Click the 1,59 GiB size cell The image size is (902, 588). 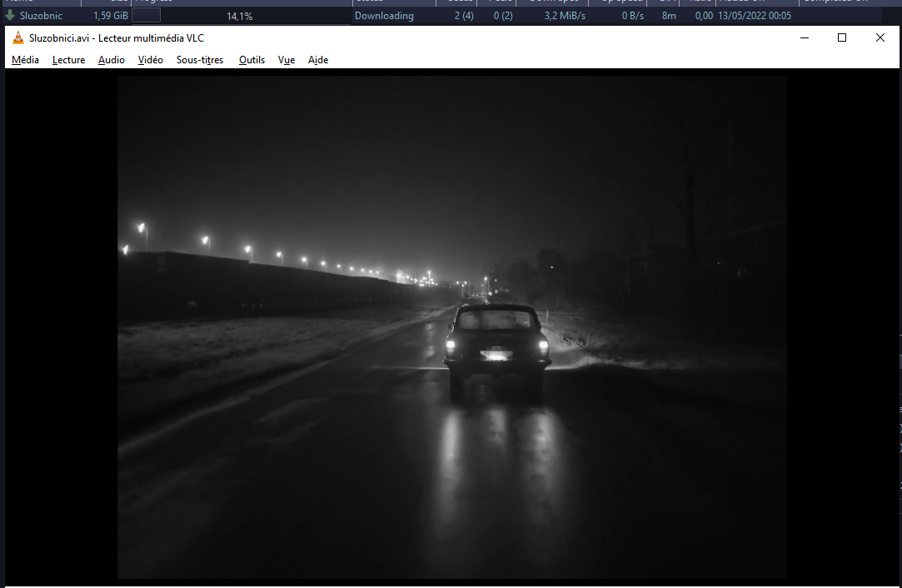pyautogui.click(x=111, y=16)
